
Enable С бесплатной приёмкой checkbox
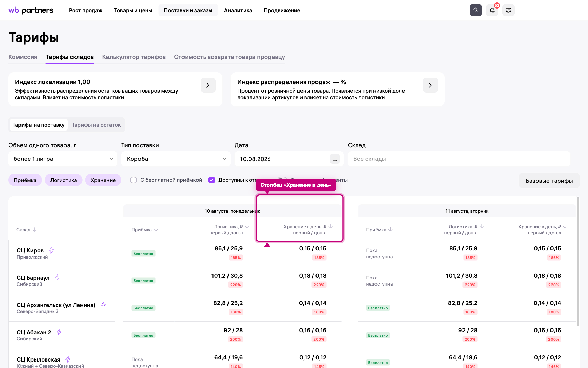(x=134, y=180)
